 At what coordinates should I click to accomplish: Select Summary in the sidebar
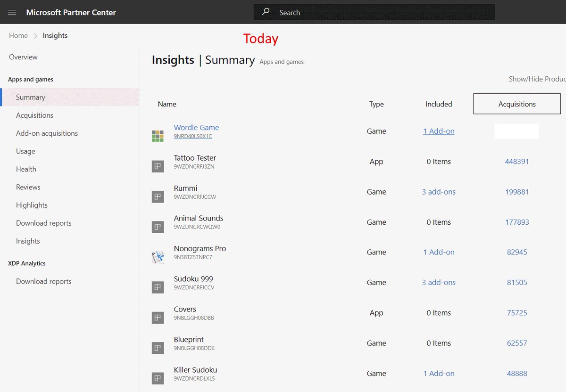pyautogui.click(x=70, y=97)
